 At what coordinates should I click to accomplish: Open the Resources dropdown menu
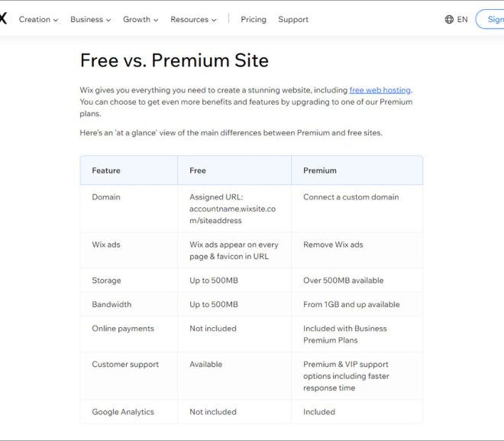click(x=193, y=19)
